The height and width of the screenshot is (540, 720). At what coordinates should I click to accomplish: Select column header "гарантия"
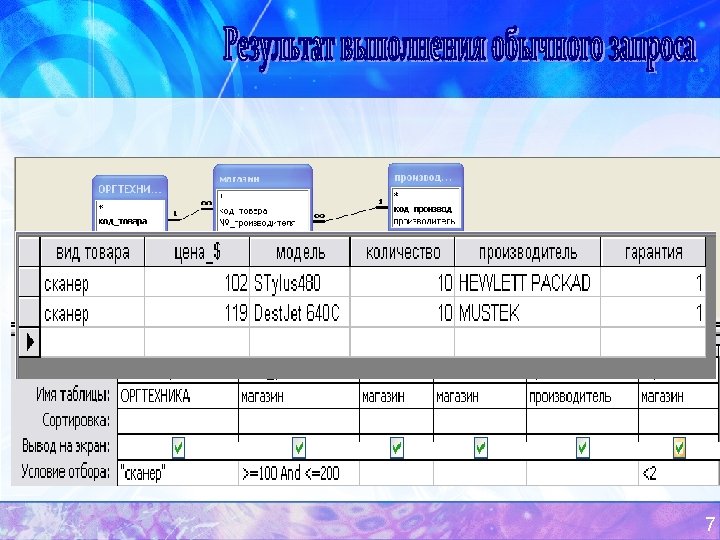[653, 252]
